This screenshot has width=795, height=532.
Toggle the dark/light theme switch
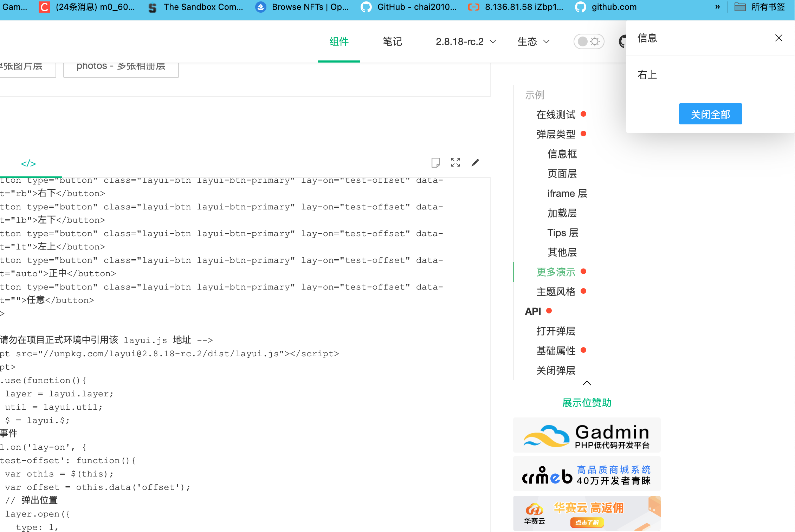click(589, 41)
